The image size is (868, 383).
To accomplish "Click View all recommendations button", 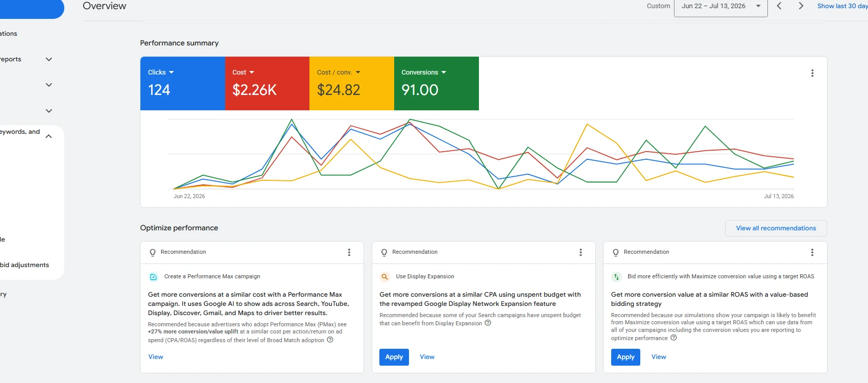I will tap(776, 228).
